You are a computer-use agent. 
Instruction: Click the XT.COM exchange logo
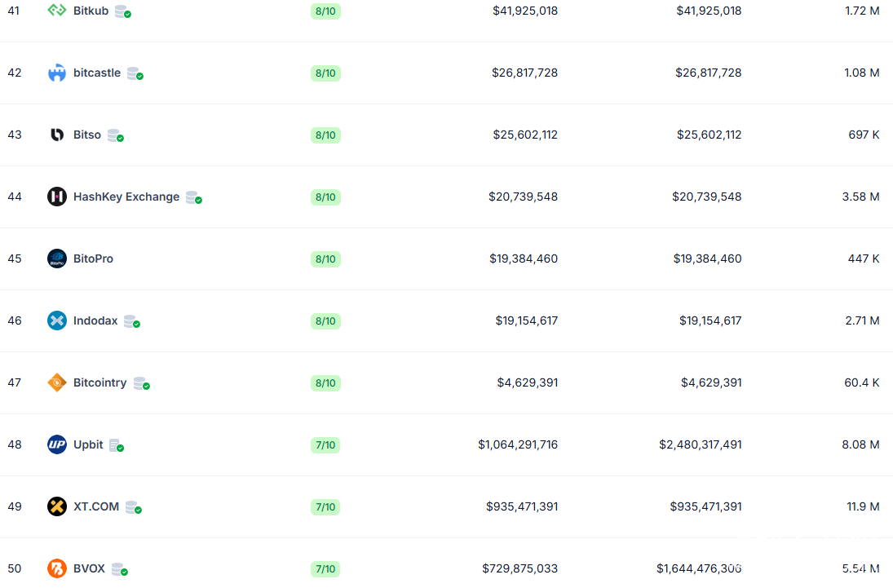pyautogui.click(x=57, y=506)
